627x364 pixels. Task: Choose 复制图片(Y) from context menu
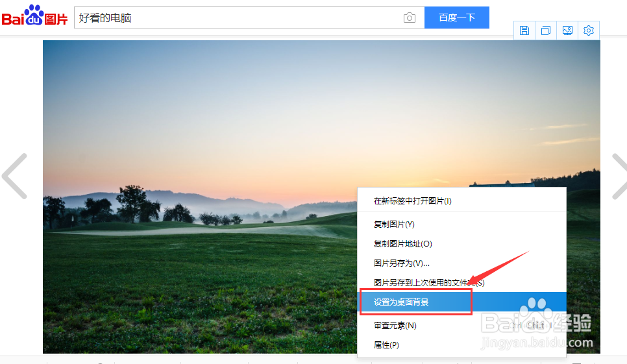462,224
